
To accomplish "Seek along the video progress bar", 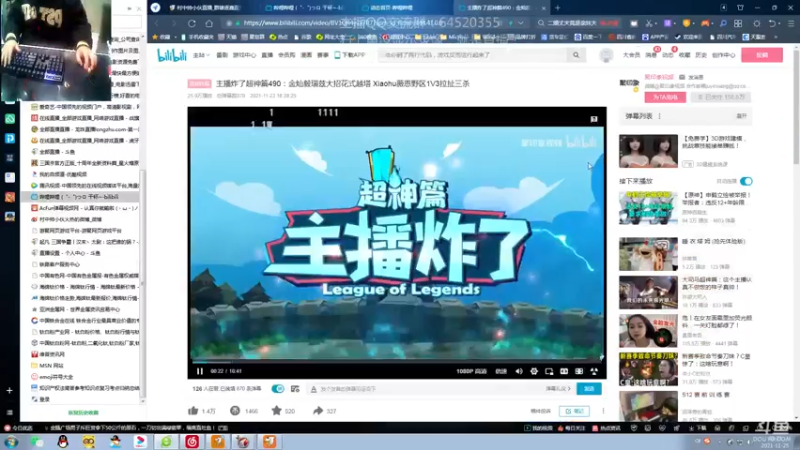I will click(397, 362).
